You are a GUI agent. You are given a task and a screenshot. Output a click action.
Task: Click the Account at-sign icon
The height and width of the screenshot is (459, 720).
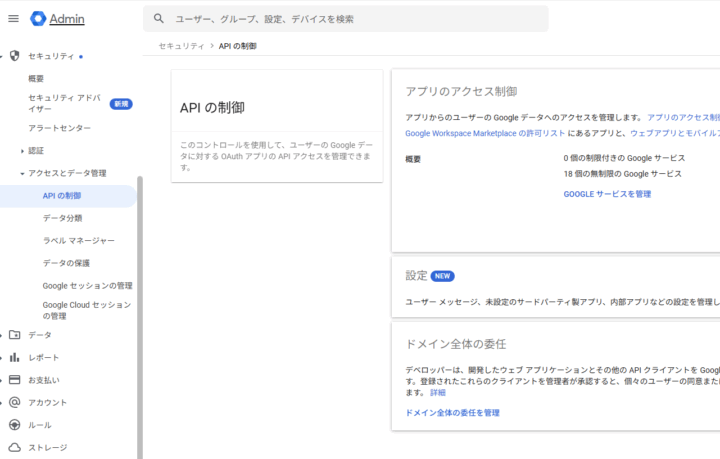(15, 402)
